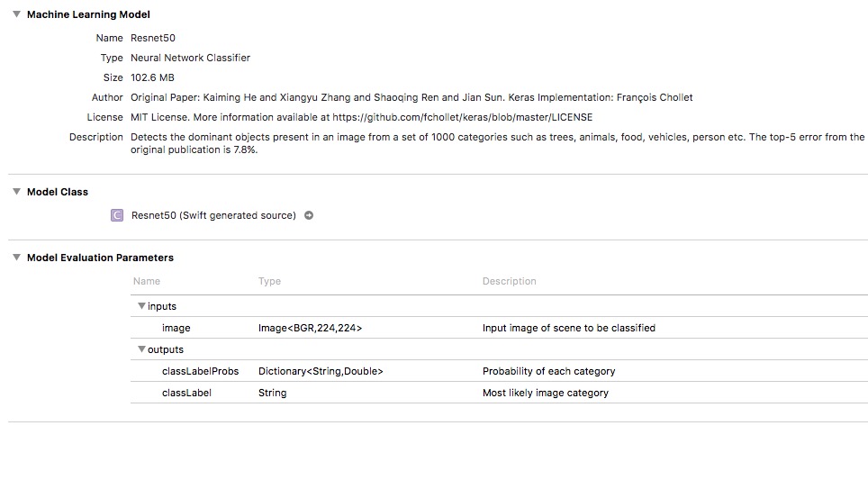Click the Dictionary<String,Double> type cell
Viewport: 868px width, 480px height.
pos(320,371)
